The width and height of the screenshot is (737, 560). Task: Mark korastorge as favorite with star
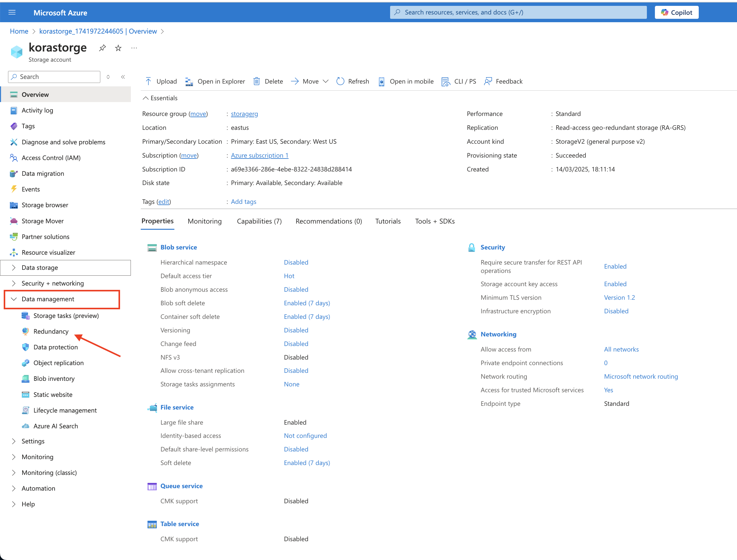[x=118, y=48]
